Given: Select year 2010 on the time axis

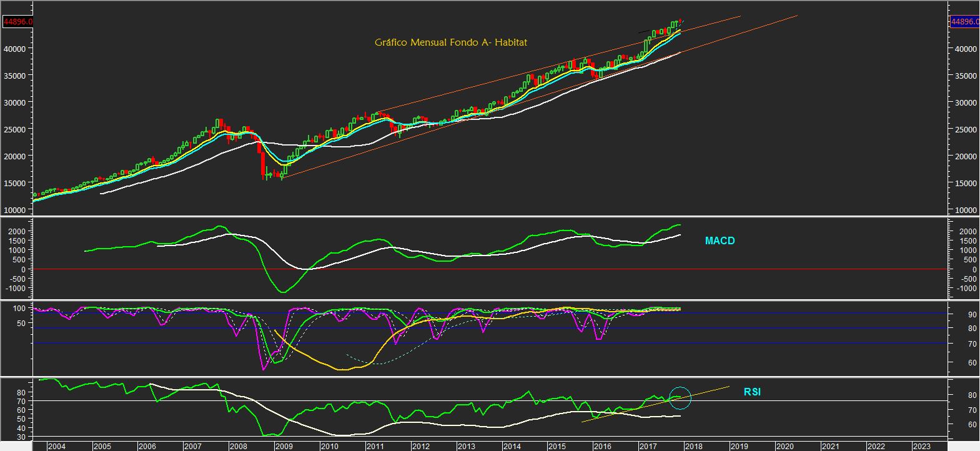Looking at the screenshot, I should [x=330, y=446].
